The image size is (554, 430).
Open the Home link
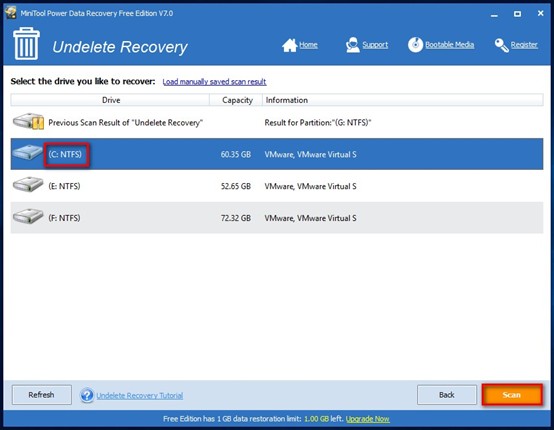308,45
